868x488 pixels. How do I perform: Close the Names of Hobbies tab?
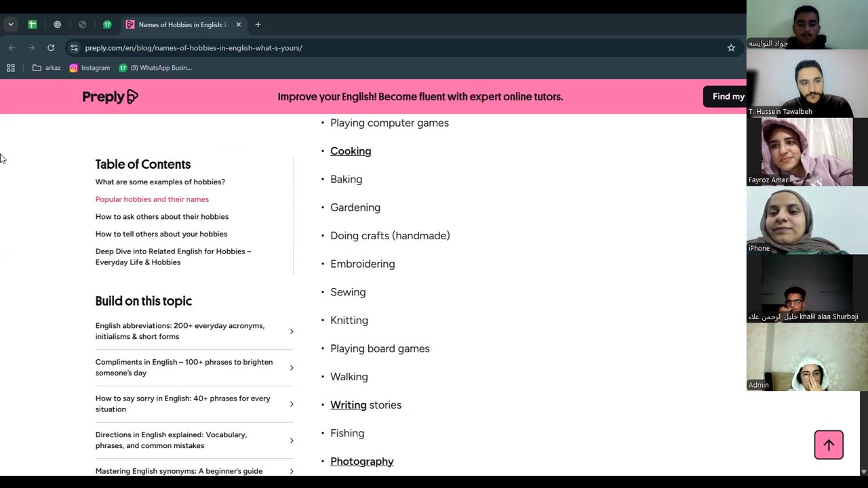[239, 24]
